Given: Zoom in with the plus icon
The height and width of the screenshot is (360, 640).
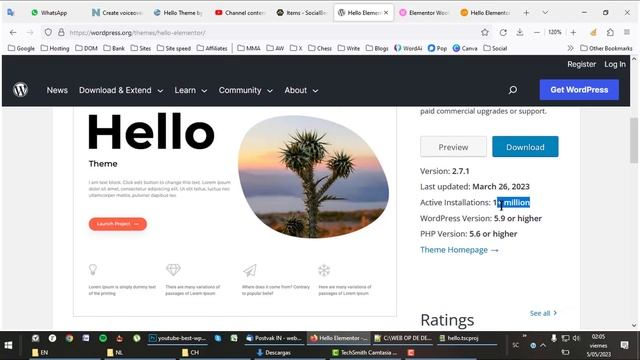Looking at the screenshot, I should [573, 32].
